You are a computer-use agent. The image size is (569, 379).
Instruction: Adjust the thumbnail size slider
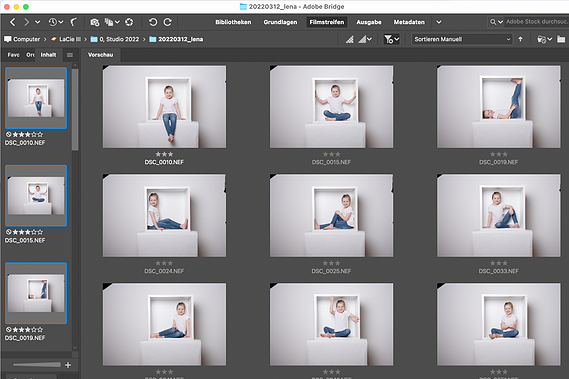(x=37, y=364)
